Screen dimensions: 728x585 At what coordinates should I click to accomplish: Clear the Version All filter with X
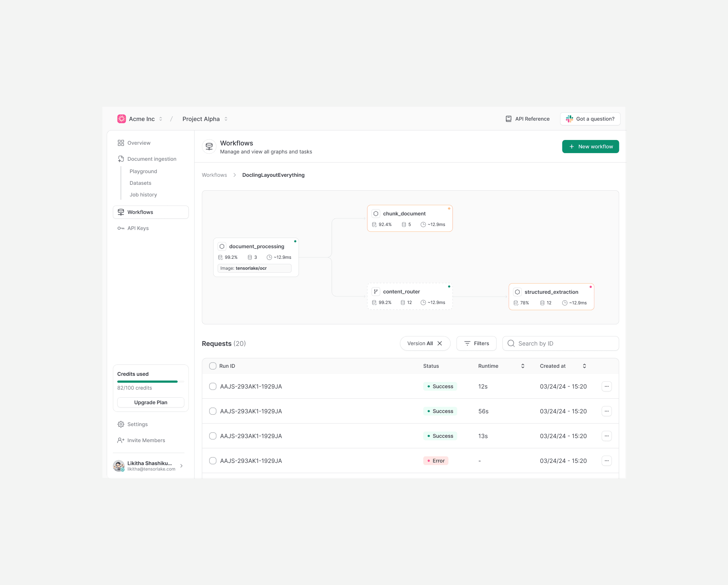tap(440, 343)
